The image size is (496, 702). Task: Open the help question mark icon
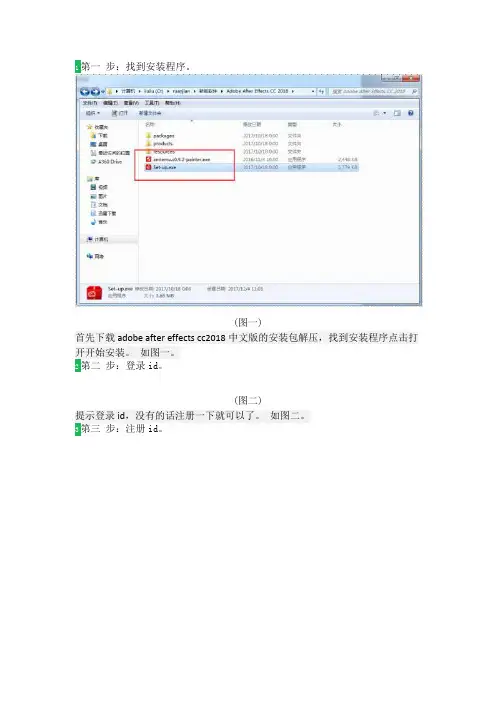[410, 113]
